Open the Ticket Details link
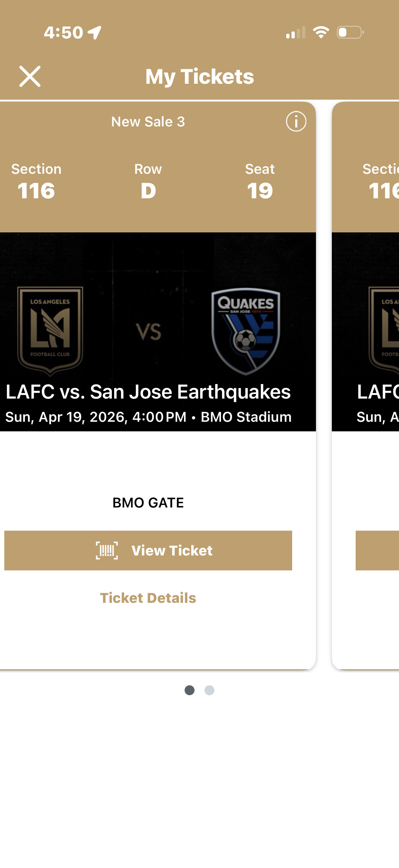Viewport: 399px width, 868px height. pyautogui.click(x=148, y=598)
